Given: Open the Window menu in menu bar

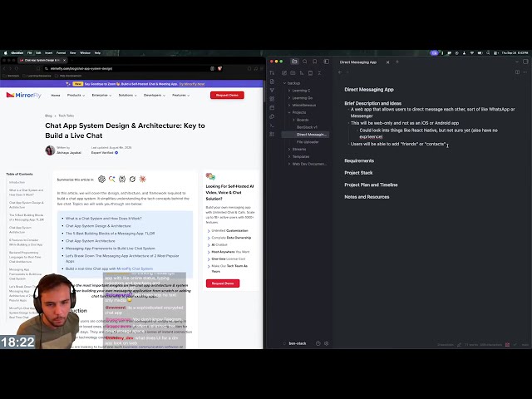Looking at the screenshot, I should (85, 53).
